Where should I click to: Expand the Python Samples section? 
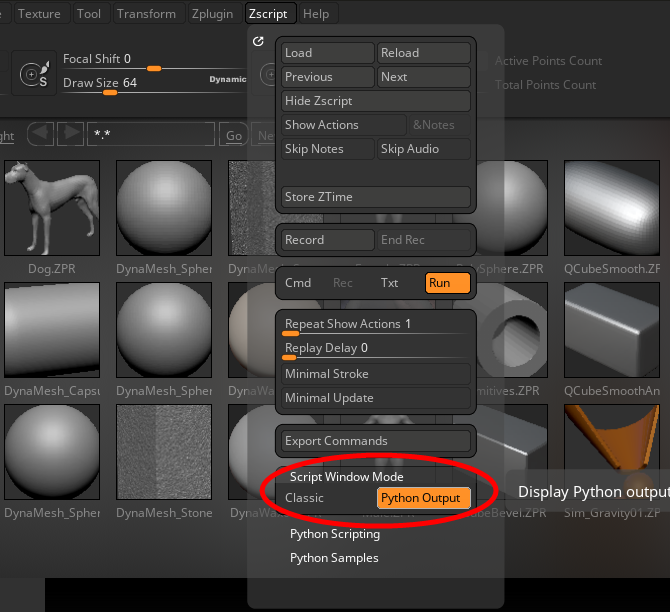(334, 558)
